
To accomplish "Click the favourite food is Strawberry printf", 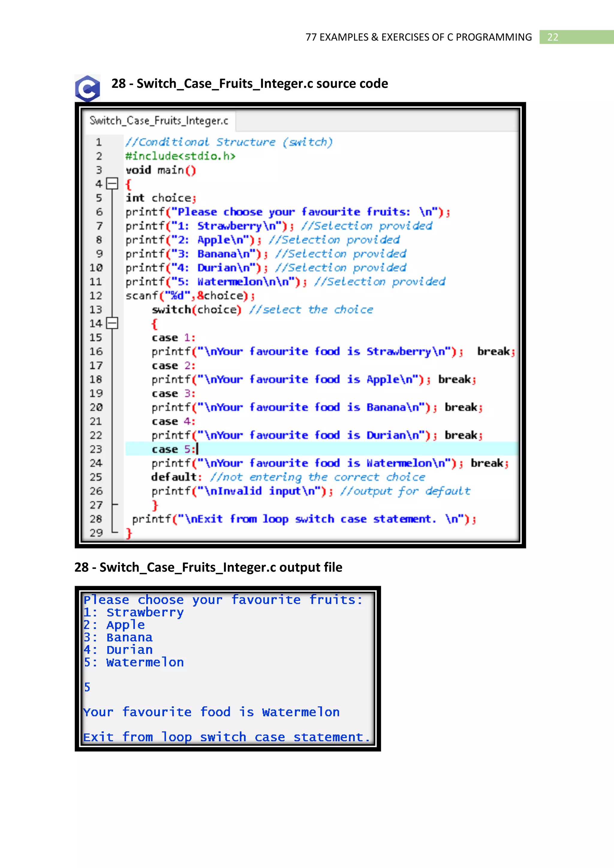I will (307, 352).
